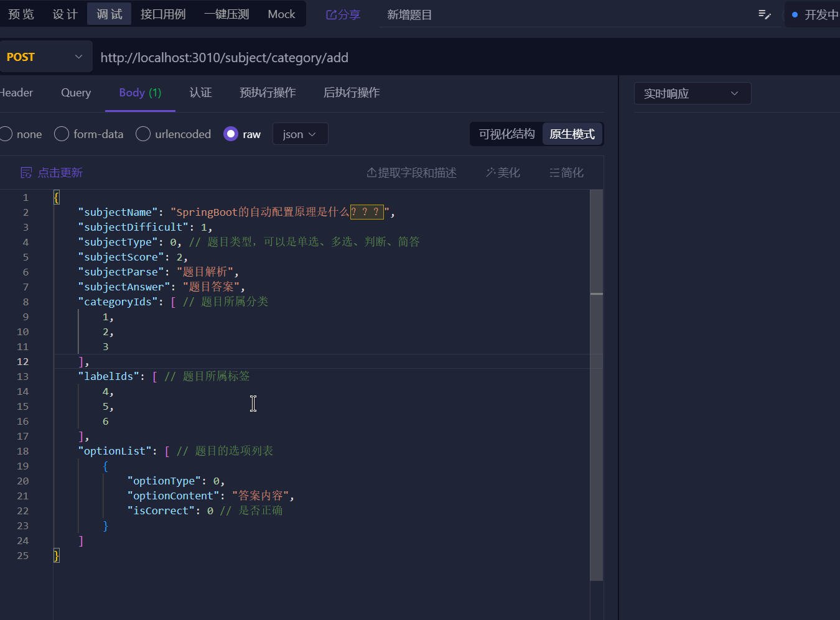Click line number 12 in the gutter
The width and height of the screenshot is (840, 620).
(x=23, y=361)
